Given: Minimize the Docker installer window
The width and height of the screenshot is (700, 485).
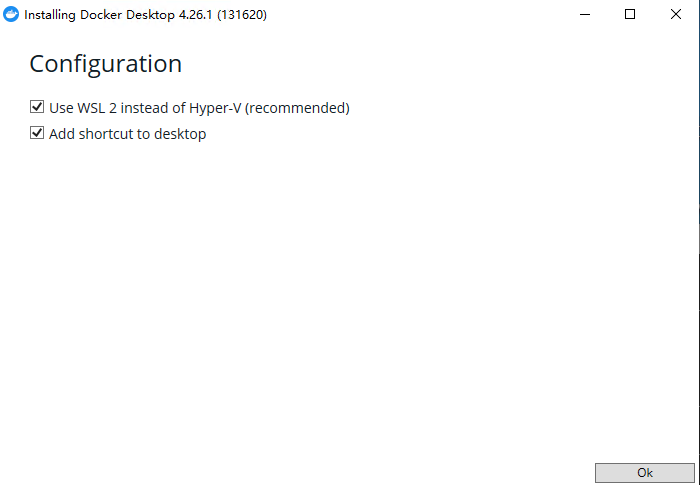Looking at the screenshot, I should (585, 14).
